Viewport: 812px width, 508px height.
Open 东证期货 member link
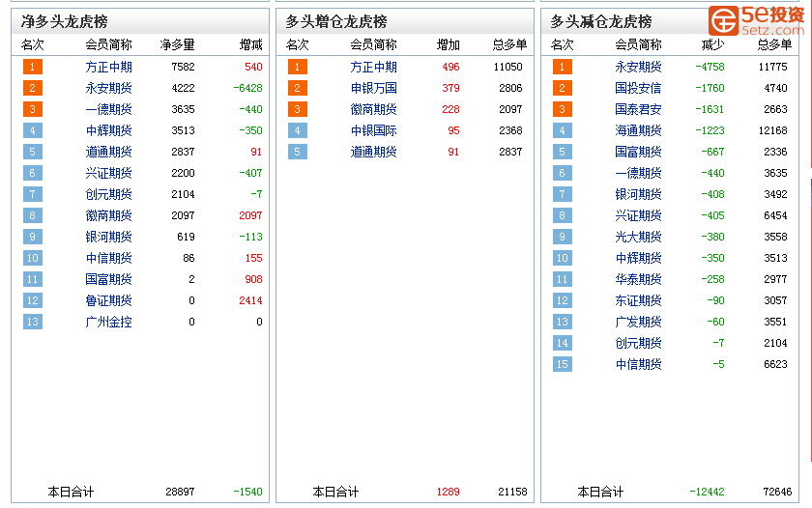[x=638, y=300]
